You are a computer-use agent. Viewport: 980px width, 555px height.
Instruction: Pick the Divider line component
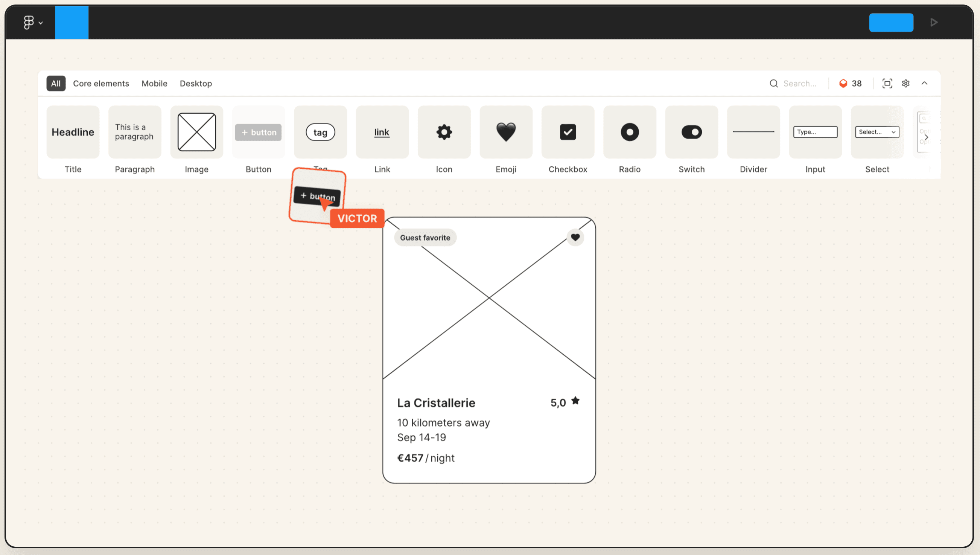(753, 132)
